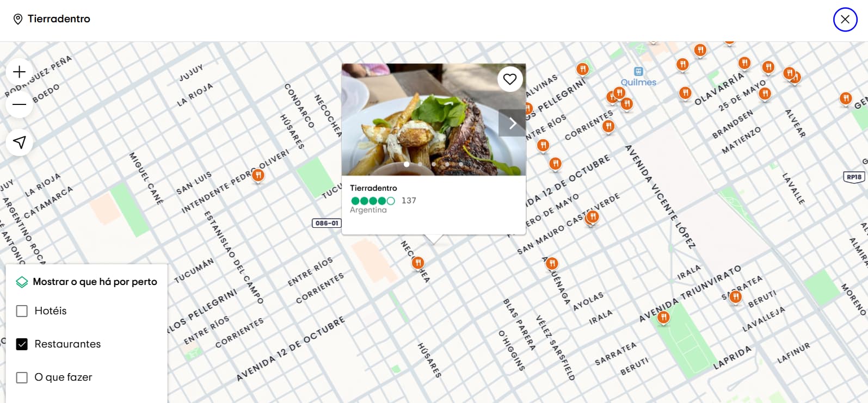Click the Tierradentro food photo

point(434,120)
